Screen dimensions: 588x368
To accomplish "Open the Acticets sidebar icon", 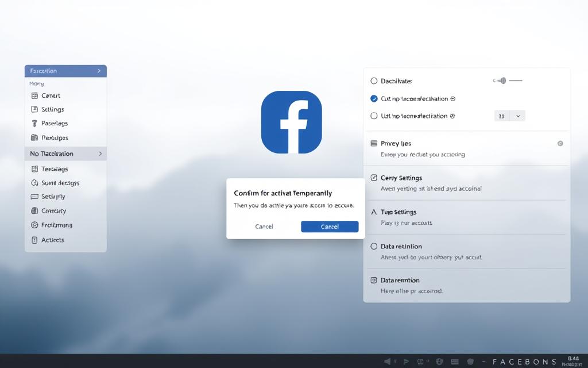I will [34, 240].
